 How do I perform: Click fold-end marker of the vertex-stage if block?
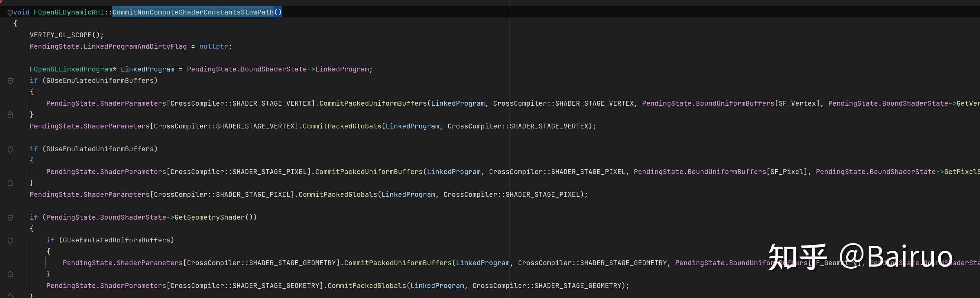coord(10,115)
